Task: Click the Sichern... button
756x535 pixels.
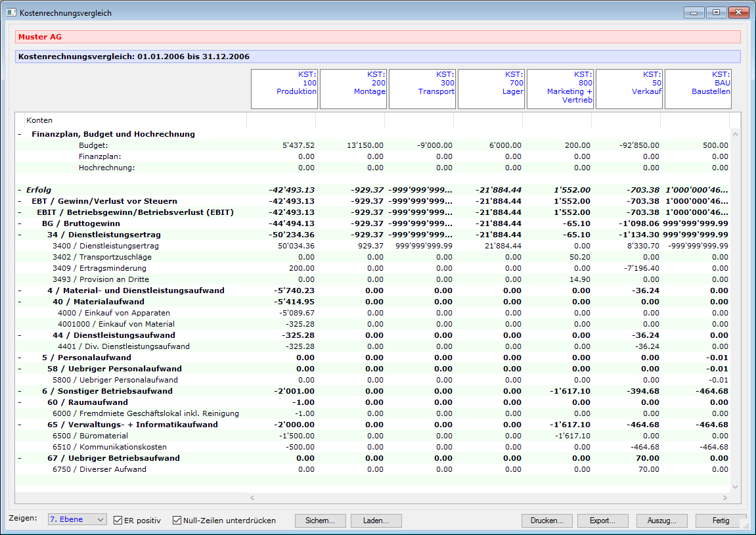Action: (320, 521)
